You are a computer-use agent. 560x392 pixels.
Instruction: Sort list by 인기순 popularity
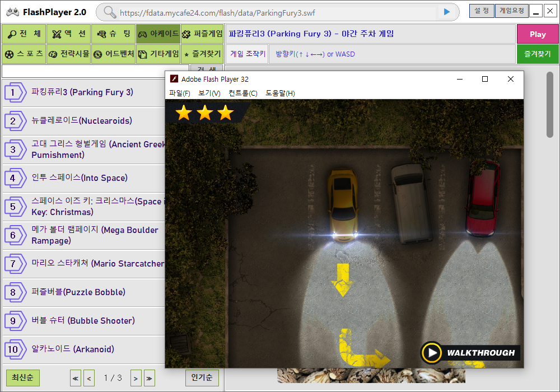pos(202,377)
